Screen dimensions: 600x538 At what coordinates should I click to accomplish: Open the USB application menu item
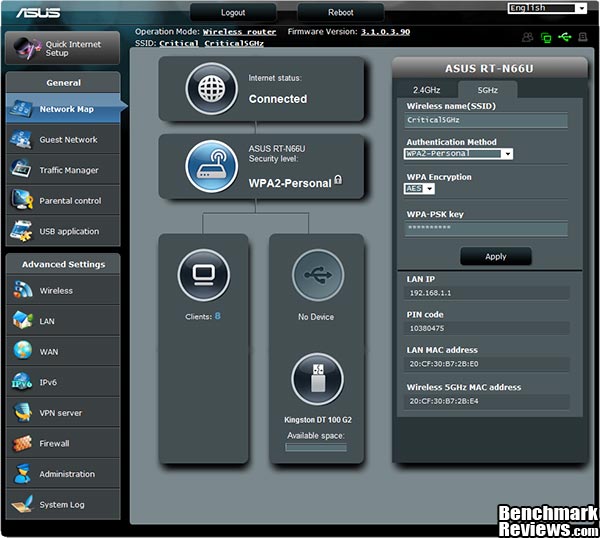[63, 231]
